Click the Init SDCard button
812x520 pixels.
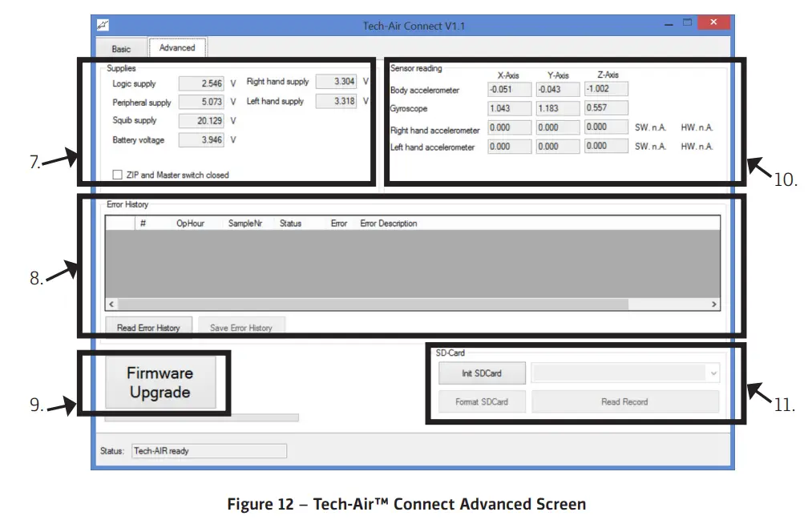point(481,373)
